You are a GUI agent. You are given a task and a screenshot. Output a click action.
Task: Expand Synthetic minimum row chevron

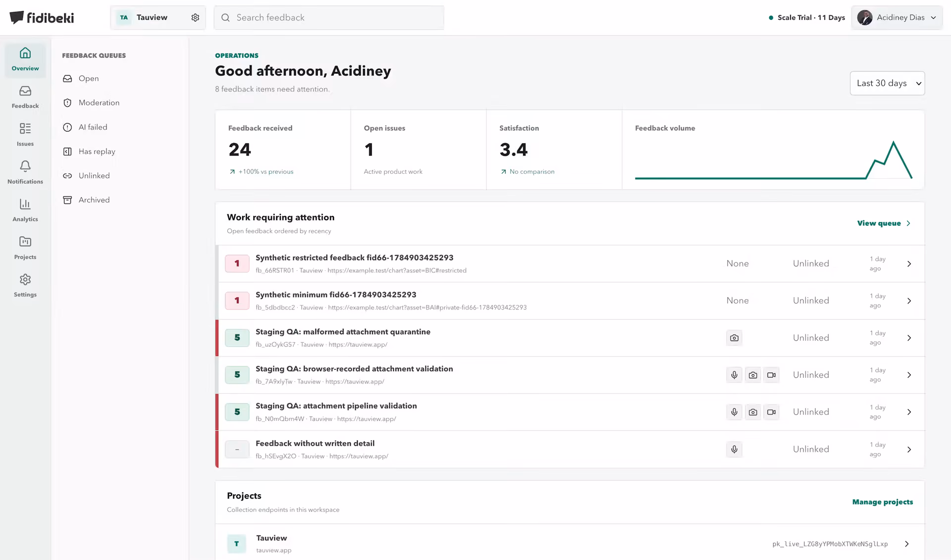909,301
